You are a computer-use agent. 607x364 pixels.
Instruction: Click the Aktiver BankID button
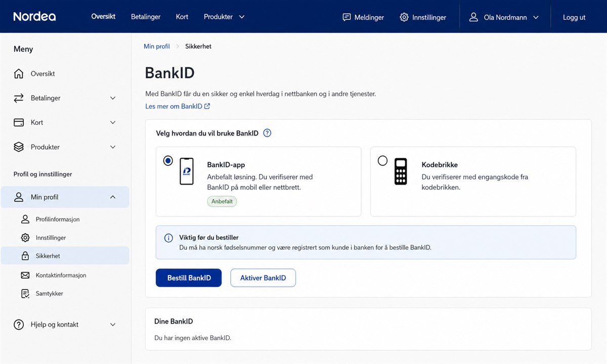point(263,278)
